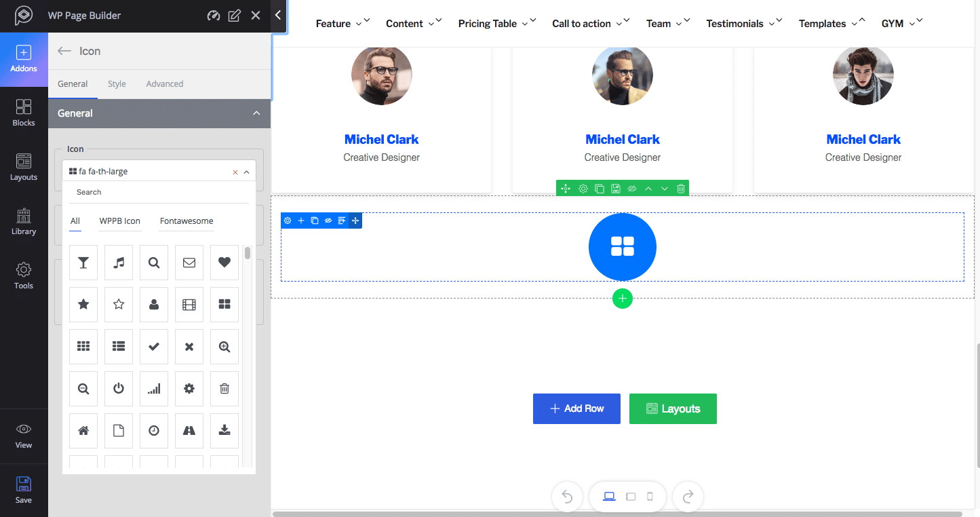Click the View preview eye icon
The image size is (980, 517).
[x=24, y=435]
